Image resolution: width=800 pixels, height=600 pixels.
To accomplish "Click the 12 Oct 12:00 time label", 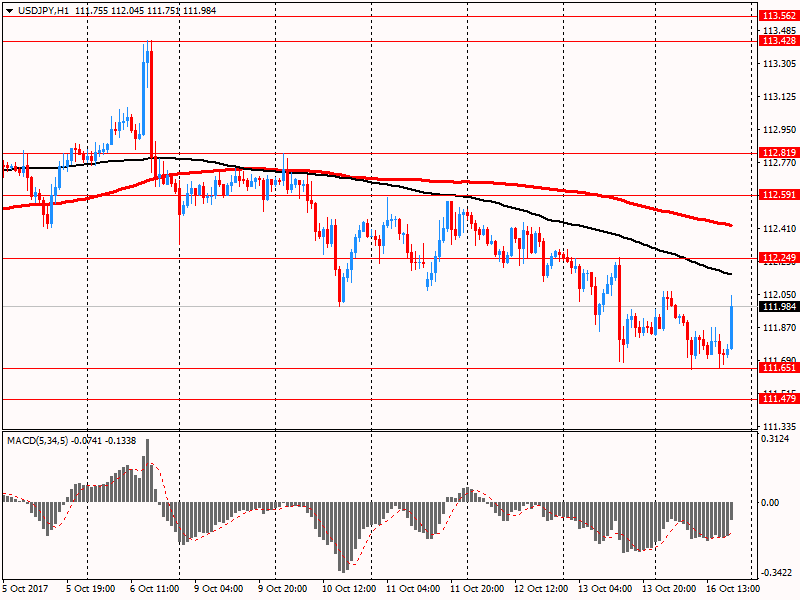I will click(x=541, y=588).
